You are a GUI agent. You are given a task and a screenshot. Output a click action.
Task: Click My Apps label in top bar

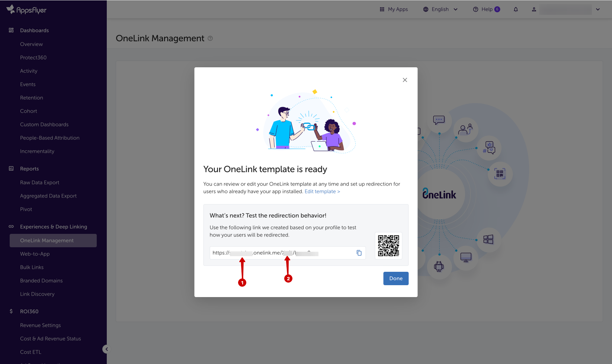click(398, 9)
